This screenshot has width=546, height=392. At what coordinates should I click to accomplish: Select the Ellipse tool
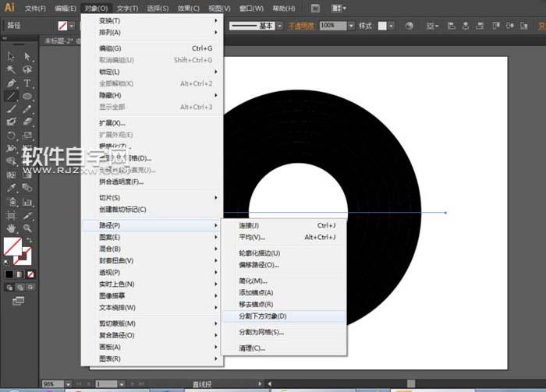tap(27, 96)
